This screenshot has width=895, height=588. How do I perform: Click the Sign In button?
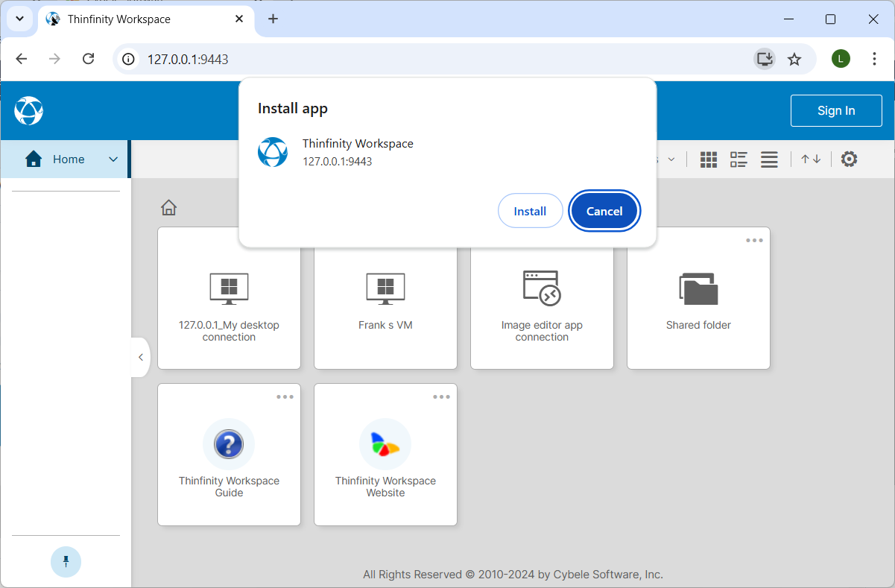(x=836, y=110)
